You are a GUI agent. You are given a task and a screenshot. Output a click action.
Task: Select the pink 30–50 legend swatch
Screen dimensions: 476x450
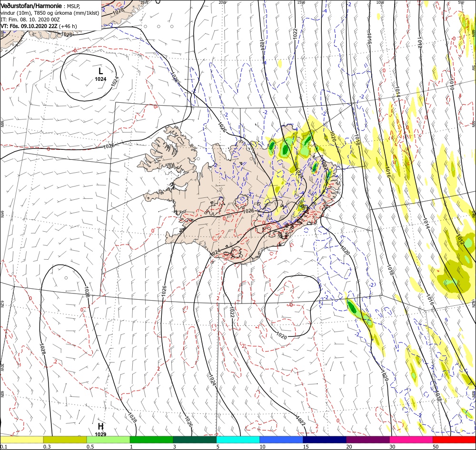411,440
